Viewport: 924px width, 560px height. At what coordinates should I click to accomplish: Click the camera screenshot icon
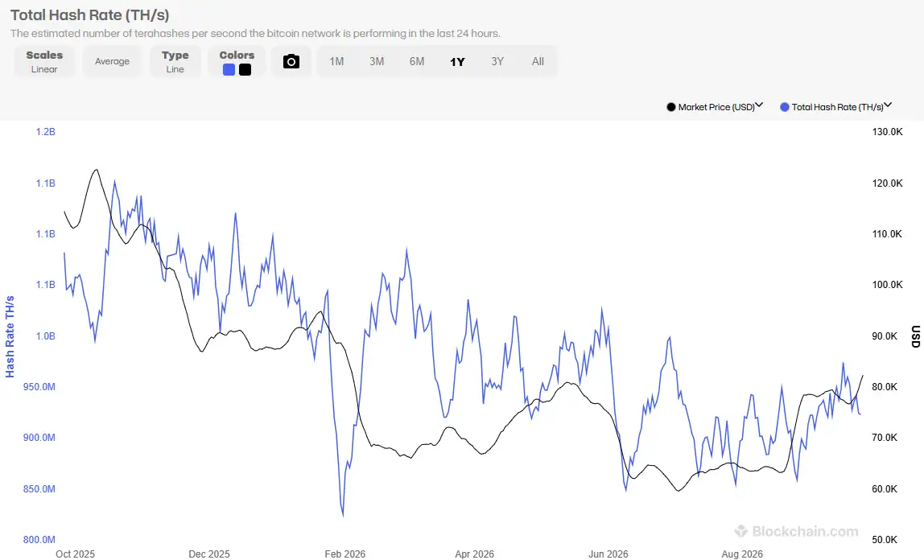pyautogui.click(x=291, y=61)
